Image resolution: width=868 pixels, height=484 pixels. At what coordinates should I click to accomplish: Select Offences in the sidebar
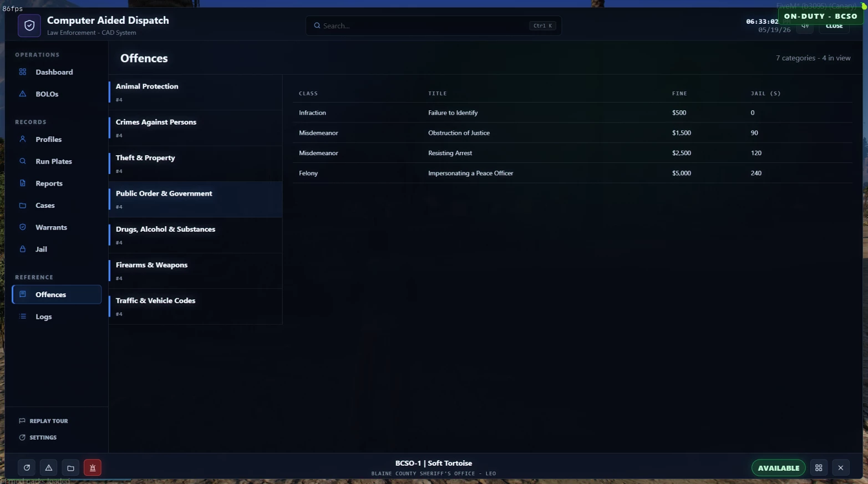(56, 294)
